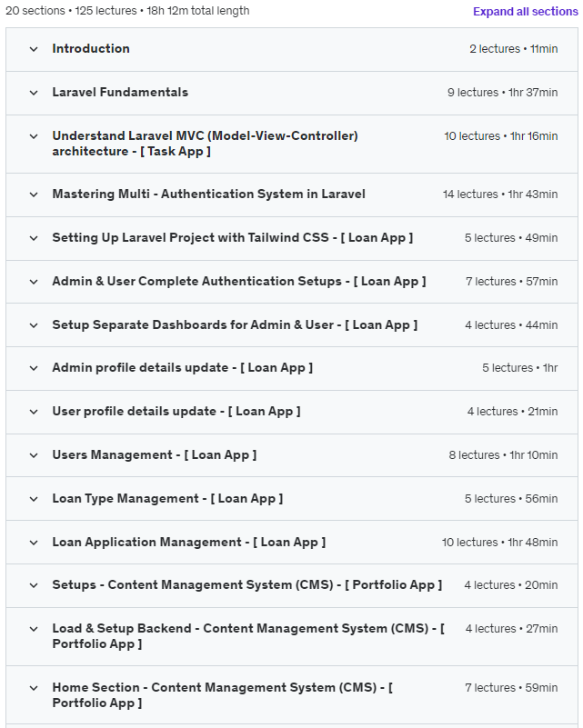Click the Expand all sections link
The height and width of the screenshot is (728, 583).
point(526,11)
